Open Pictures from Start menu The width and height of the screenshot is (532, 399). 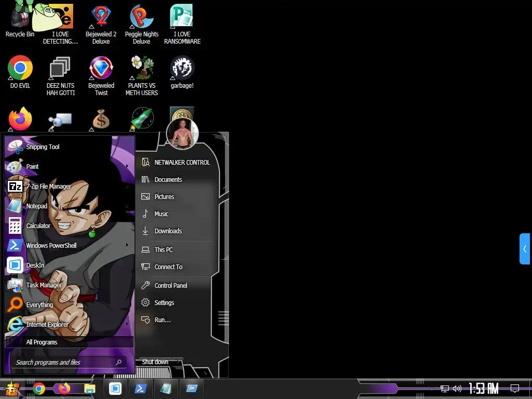point(177,197)
